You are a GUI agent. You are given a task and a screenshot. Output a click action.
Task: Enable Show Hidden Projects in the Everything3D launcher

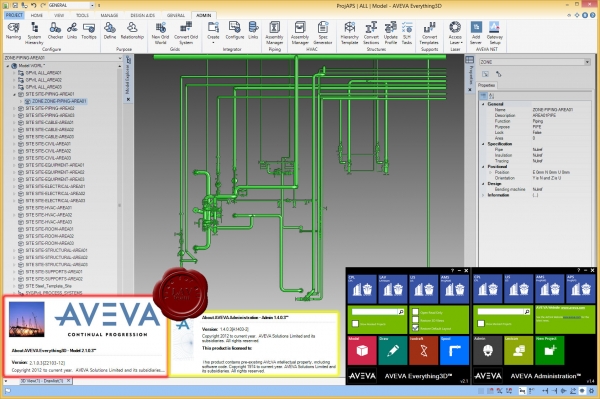pyautogui.click(x=355, y=324)
